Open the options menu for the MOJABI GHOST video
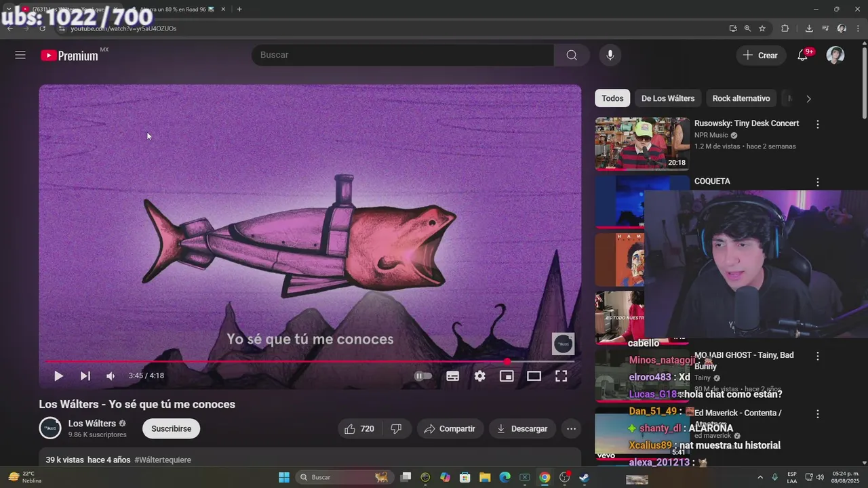Viewport: 868px width, 488px height. coord(818,356)
